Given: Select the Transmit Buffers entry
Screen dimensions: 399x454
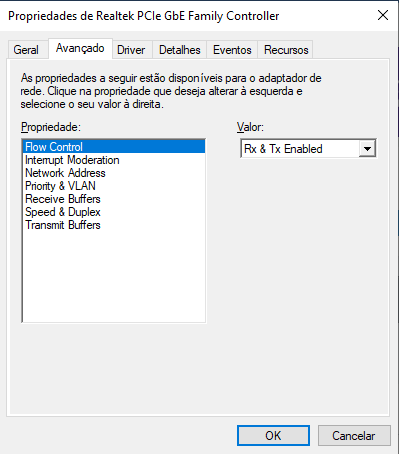Looking at the screenshot, I should click(x=114, y=225).
